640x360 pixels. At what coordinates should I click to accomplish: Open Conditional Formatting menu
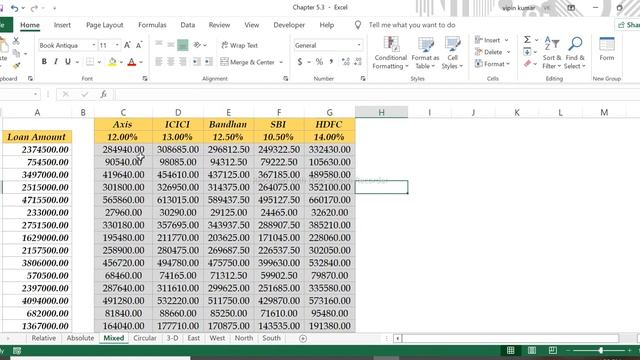(391, 53)
